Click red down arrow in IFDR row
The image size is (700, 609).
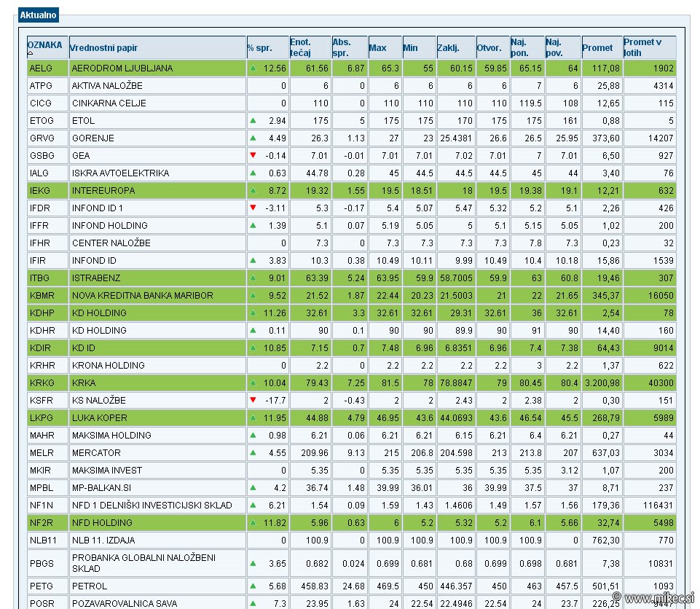pyautogui.click(x=253, y=208)
